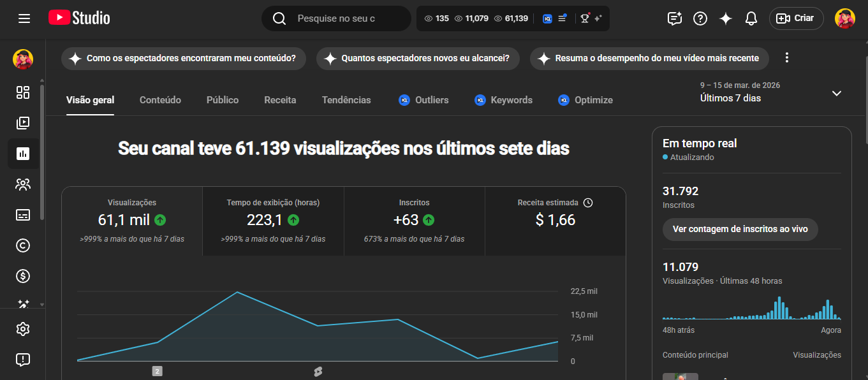Switch to the Público tab
Viewport: 868px width, 380px height.
[x=223, y=100]
